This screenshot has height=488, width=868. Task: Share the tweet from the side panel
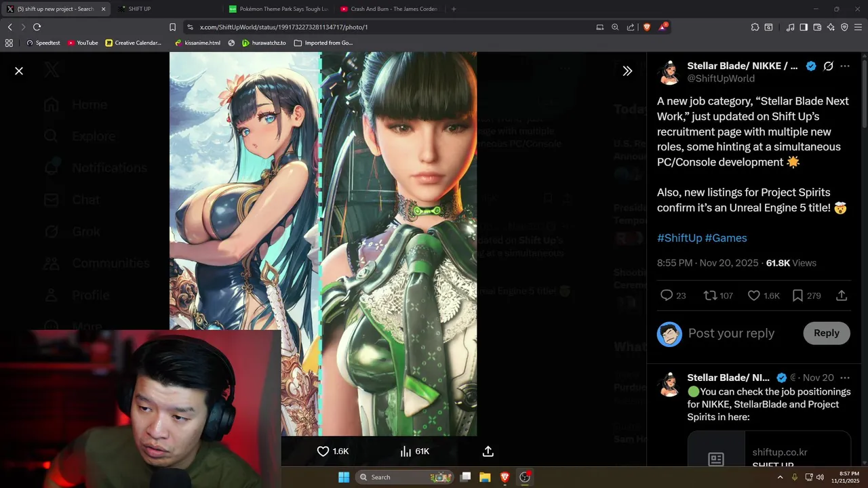pyautogui.click(x=842, y=296)
